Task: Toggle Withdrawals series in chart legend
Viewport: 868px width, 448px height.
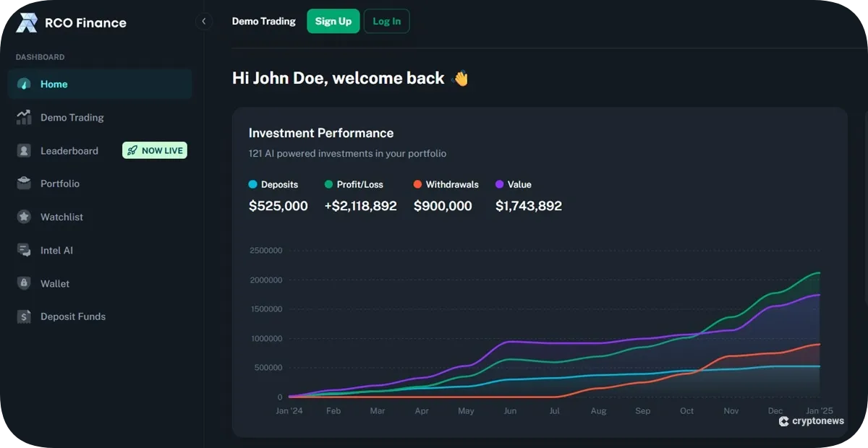Action: pyautogui.click(x=446, y=185)
